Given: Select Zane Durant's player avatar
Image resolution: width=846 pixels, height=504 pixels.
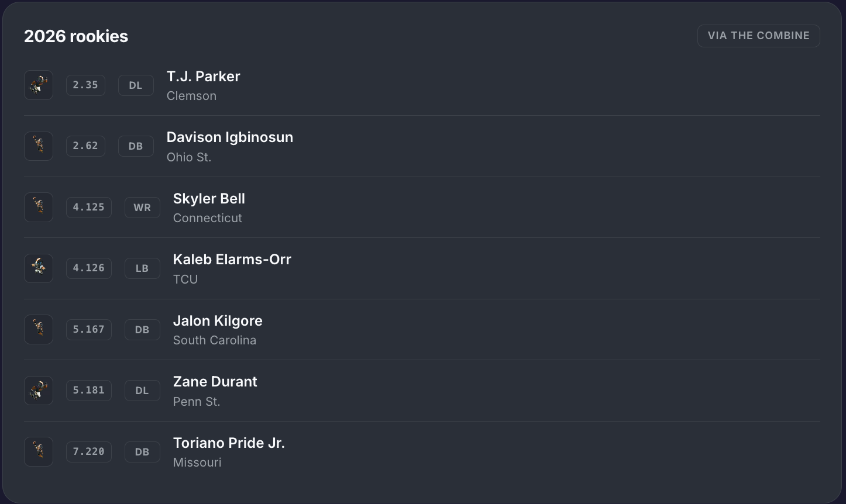Looking at the screenshot, I should tap(39, 391).
